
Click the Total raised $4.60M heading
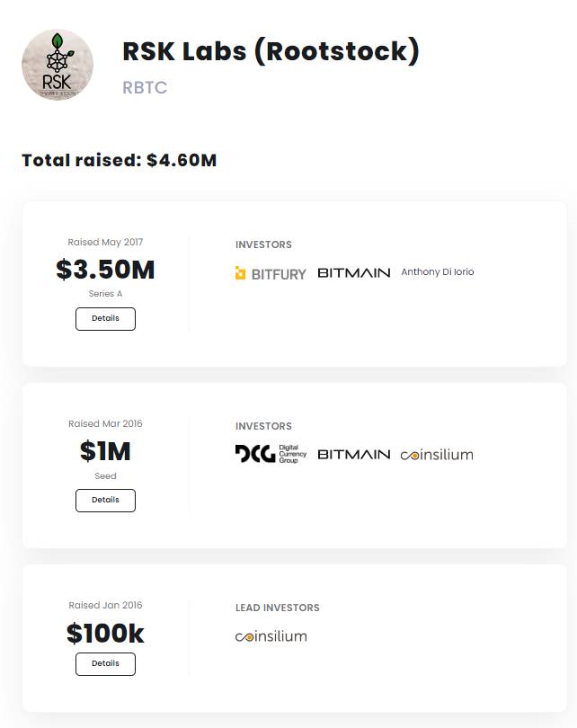pos(120,160)
